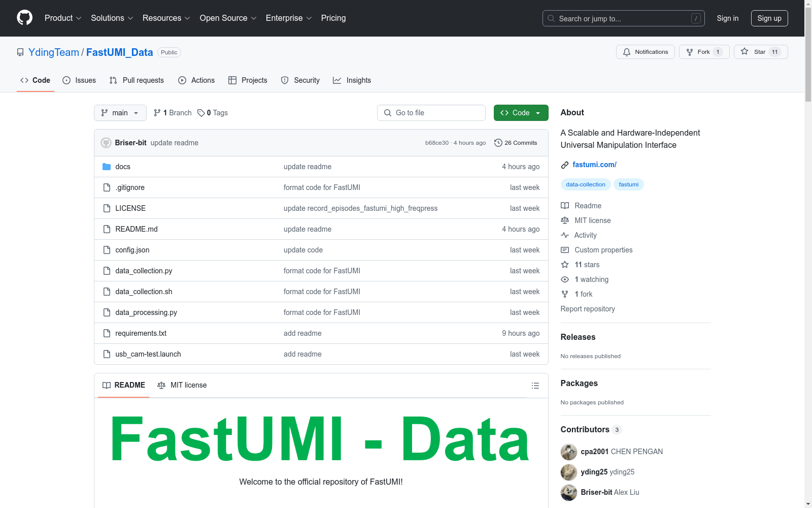The image size is (812, 508).
Task: Click the Briser-bit contributor avatar
Action: click(569, 492)
